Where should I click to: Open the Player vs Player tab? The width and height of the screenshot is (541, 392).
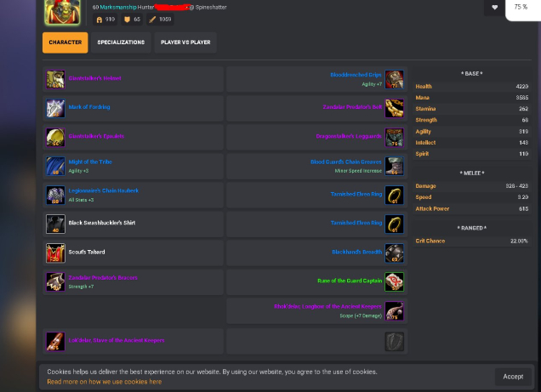[x=185, y=43]
